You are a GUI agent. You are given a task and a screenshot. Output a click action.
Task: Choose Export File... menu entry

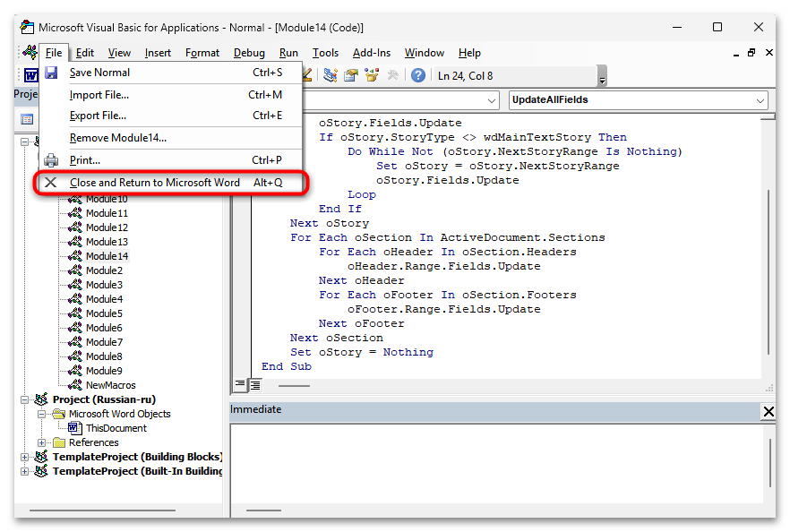170,116
